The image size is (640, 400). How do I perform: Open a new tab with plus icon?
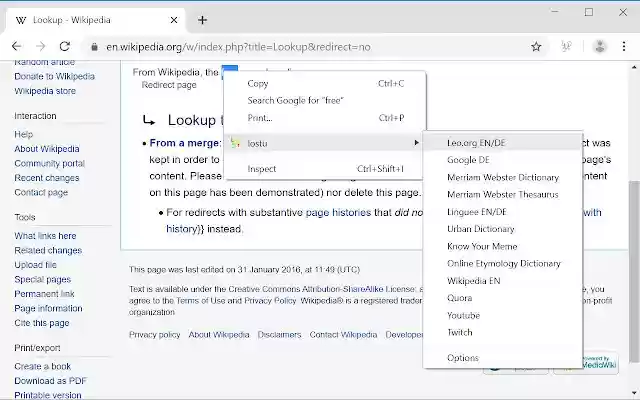(x=202, y=20)
